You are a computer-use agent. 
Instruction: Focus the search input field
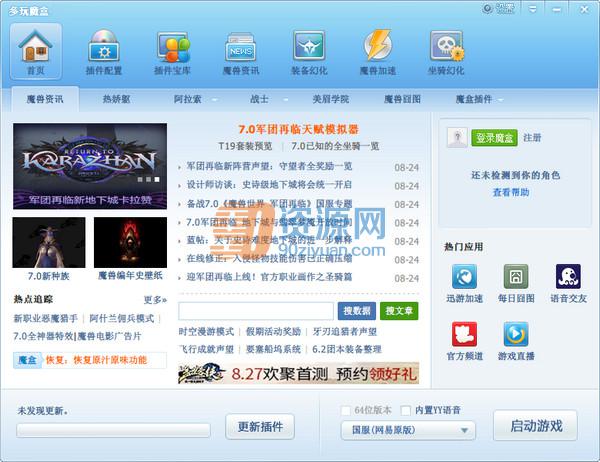coord(256,311)
